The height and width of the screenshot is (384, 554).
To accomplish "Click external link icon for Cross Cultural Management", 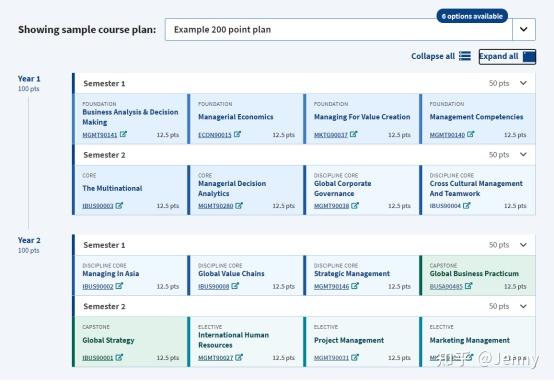I will coord(467,205).
